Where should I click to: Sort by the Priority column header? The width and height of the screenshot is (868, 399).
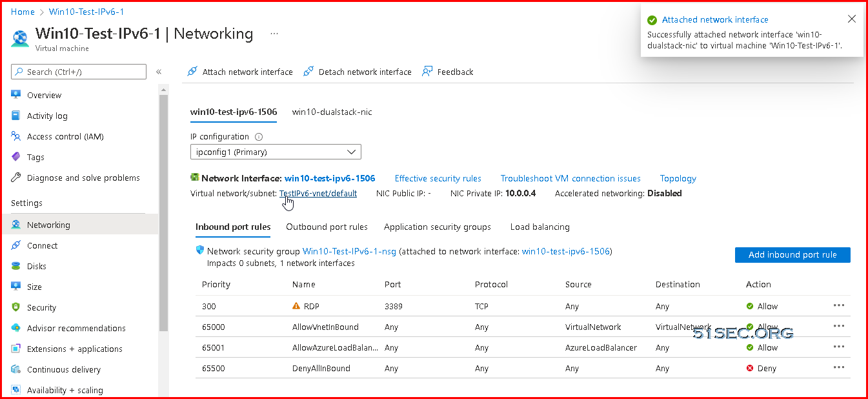(x=216, y=284)
